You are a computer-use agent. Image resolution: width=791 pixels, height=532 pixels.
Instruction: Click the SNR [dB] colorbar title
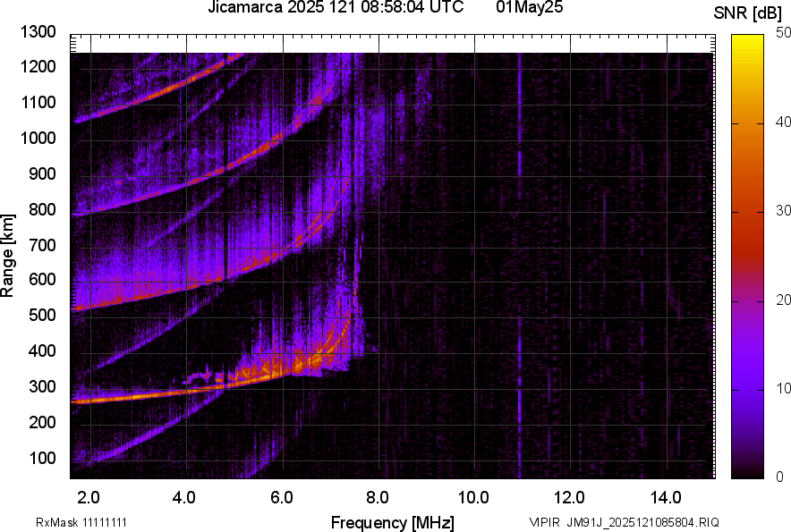click(748, 13)
